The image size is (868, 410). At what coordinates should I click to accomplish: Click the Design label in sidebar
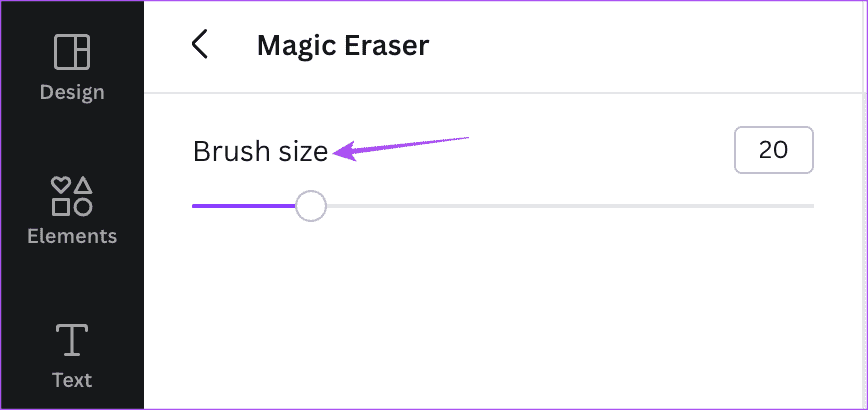71,93
